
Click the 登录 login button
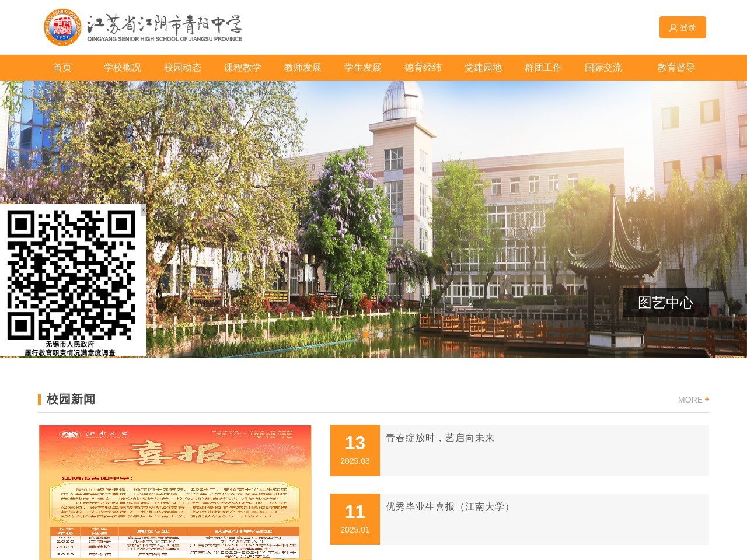click(x=682, y=27)
